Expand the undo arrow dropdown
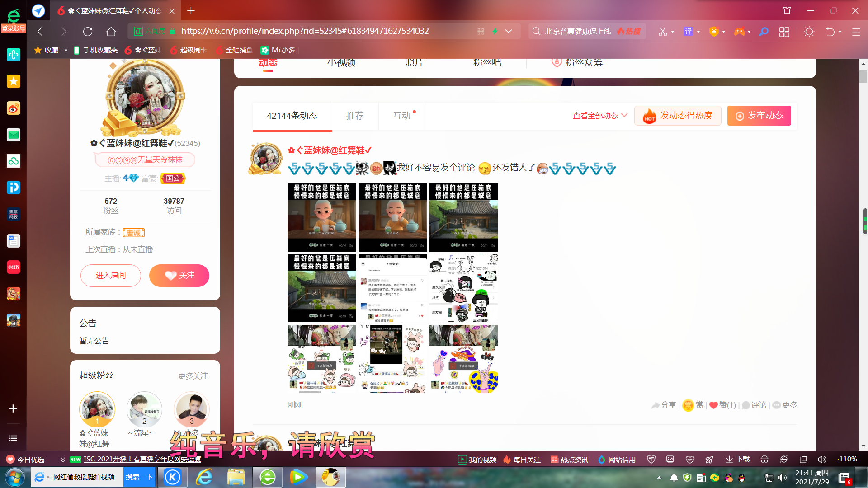The image size is (868, 488). [840, 32]
